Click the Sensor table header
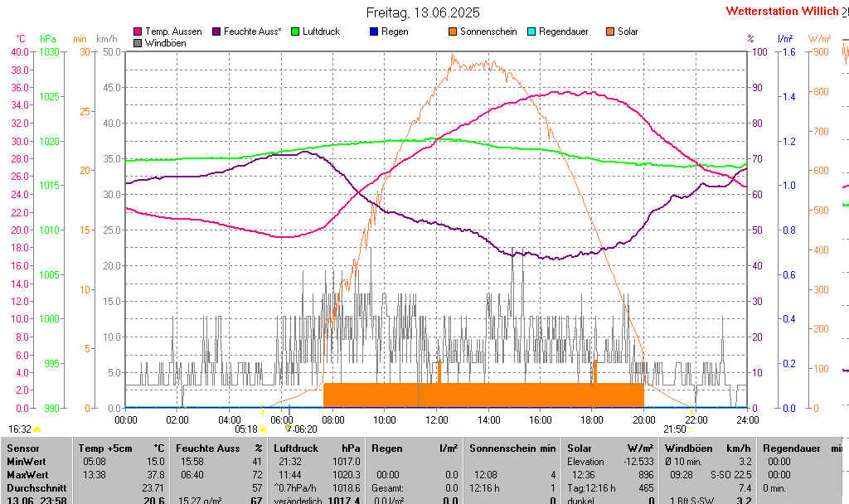Image resolution: width=849 pixels, height=504 pixels. (x=23, y=448)
